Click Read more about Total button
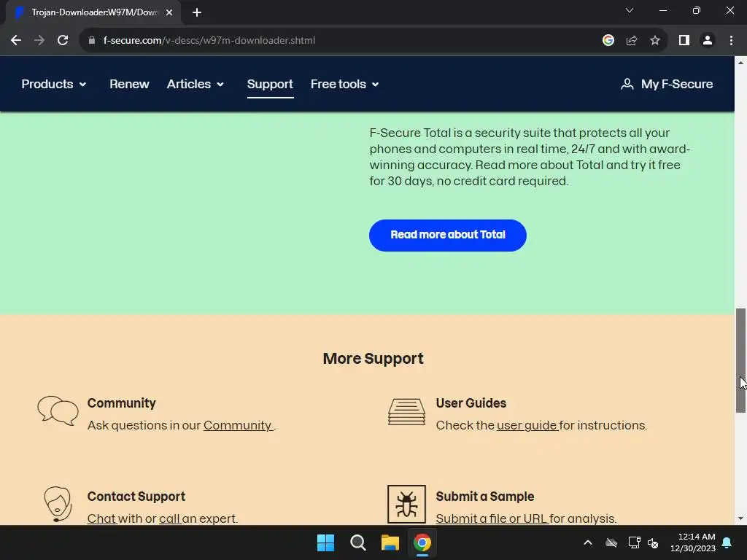747x560 pixels. [x=448, y=236]
